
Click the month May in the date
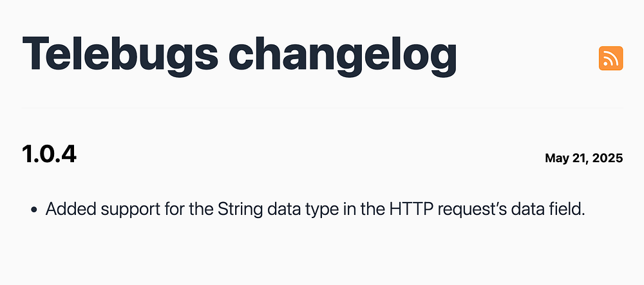[x=556, y=158]
